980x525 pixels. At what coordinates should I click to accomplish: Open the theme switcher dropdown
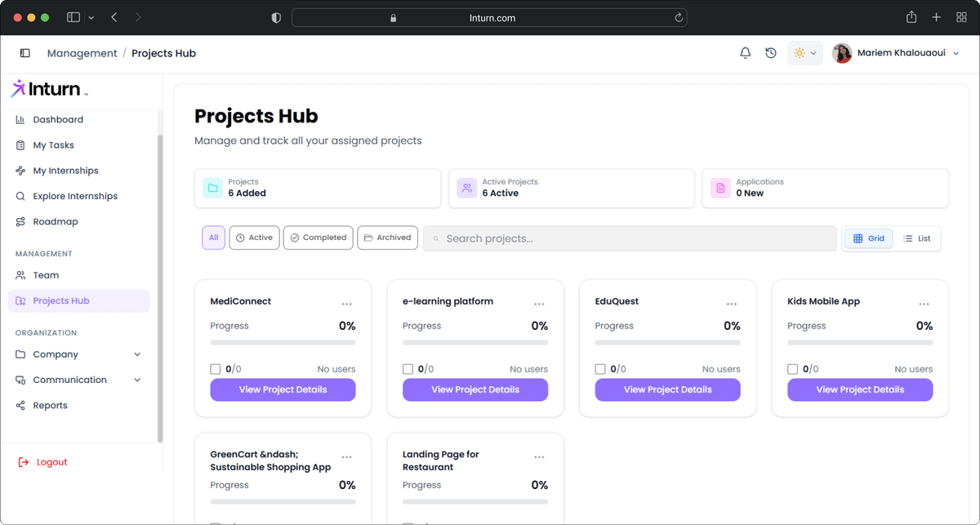[804, 53]
